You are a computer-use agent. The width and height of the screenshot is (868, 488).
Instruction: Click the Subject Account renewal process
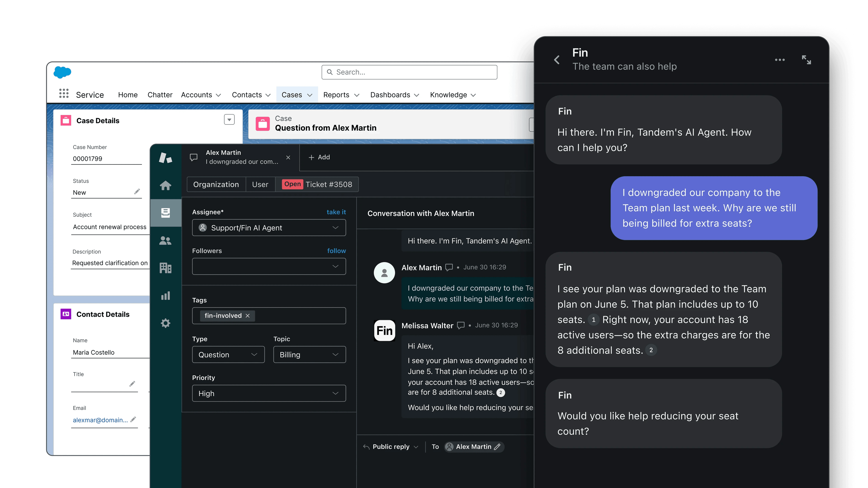109,227
